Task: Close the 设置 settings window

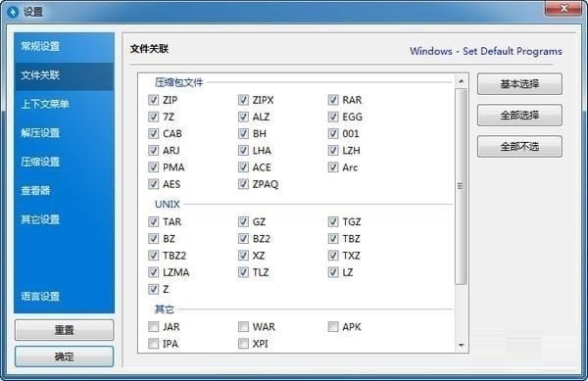Action: pyautogui.click(x=563, y=9)
